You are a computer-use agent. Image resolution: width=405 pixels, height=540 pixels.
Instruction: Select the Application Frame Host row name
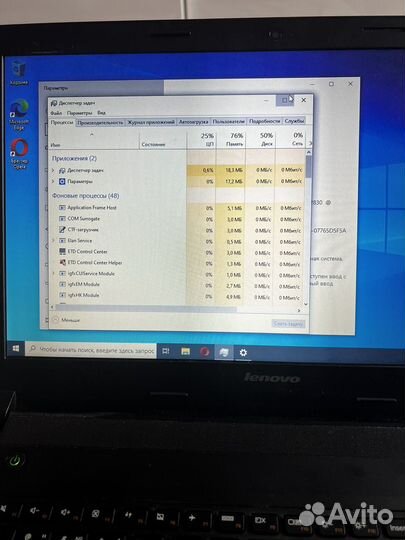coord(92,208)
